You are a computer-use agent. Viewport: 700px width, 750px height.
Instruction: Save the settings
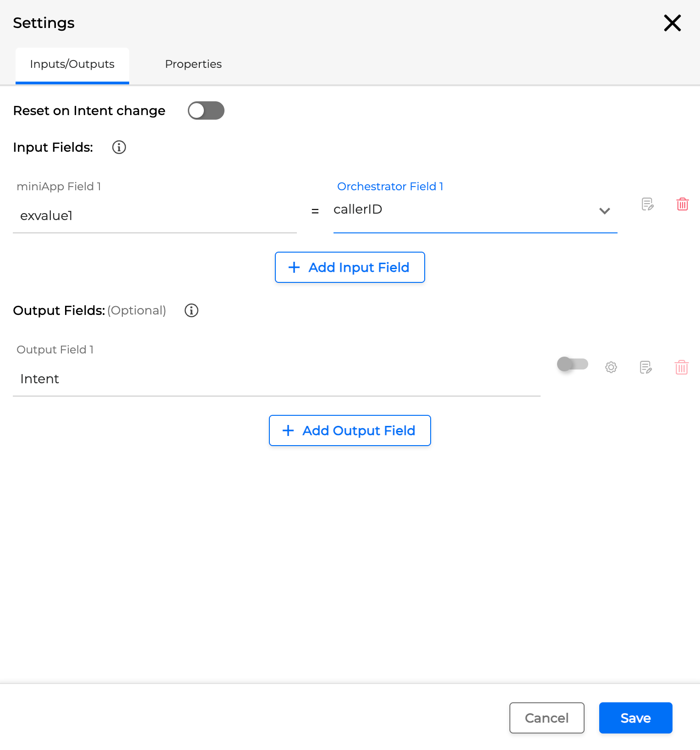[636, 718]
